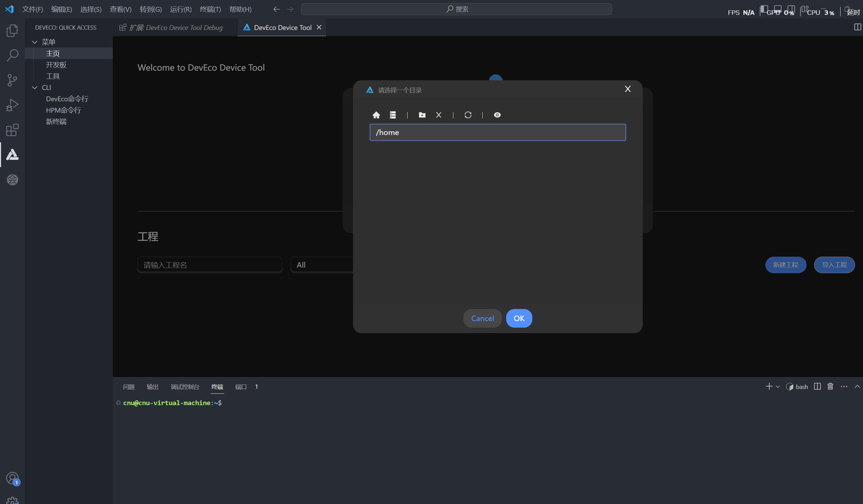Show drive list in folder dialog

(x=393, y=115)
